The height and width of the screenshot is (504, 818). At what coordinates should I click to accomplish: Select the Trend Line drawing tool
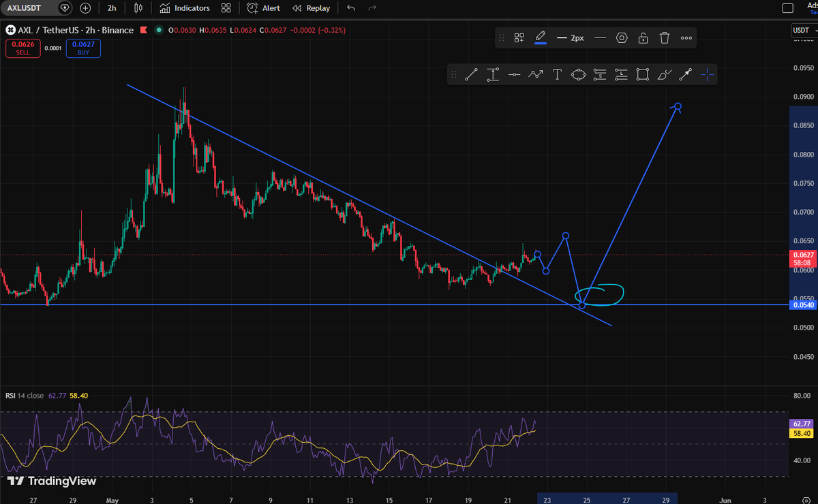click(471, 75)
